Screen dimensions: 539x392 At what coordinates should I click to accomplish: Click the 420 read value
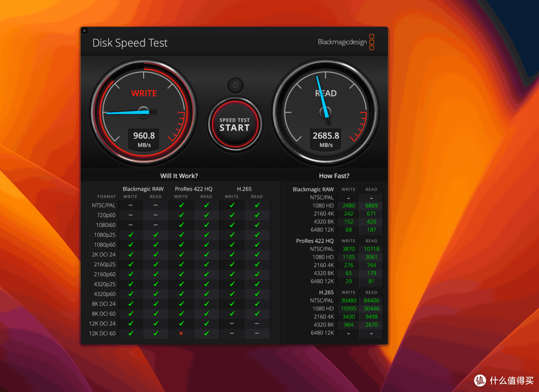click(x=371, y=221)
